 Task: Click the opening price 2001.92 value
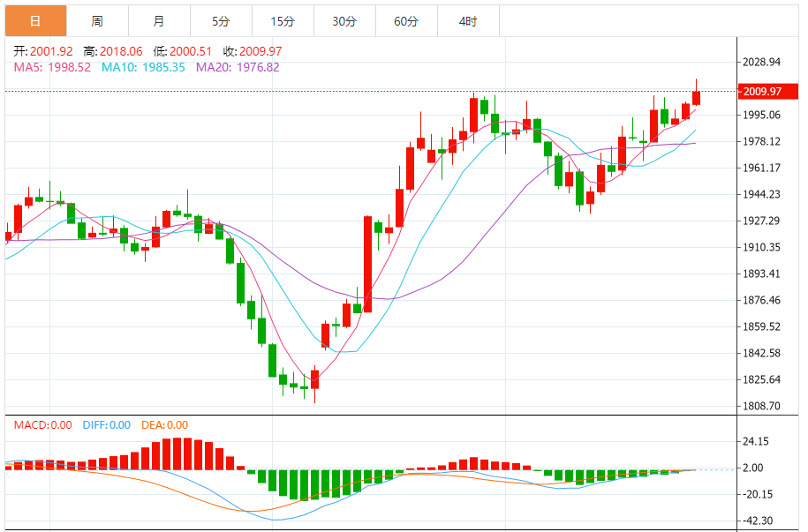tap(51, 51)
